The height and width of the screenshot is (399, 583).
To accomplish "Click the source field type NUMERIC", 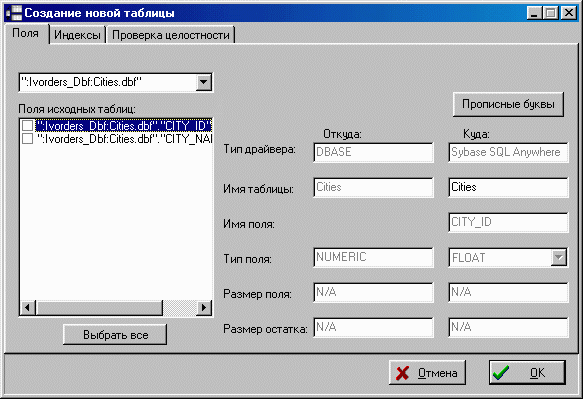I will (373, 257).
